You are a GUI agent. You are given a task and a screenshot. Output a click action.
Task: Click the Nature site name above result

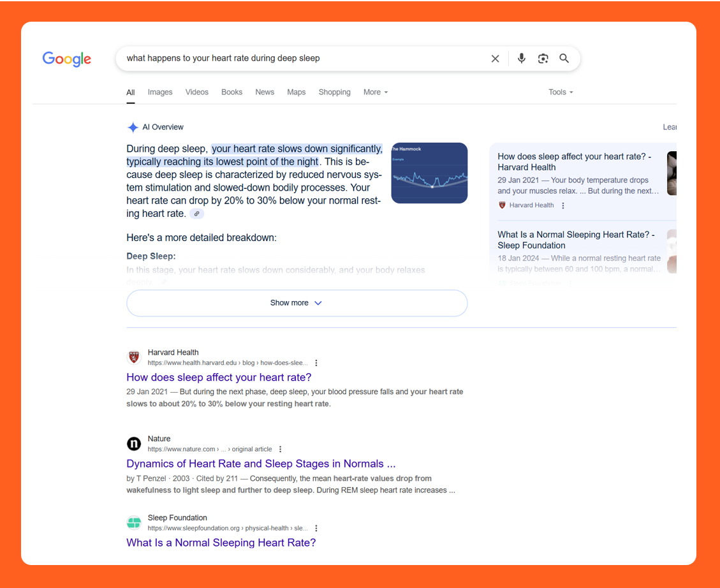(x=159, y=439)
